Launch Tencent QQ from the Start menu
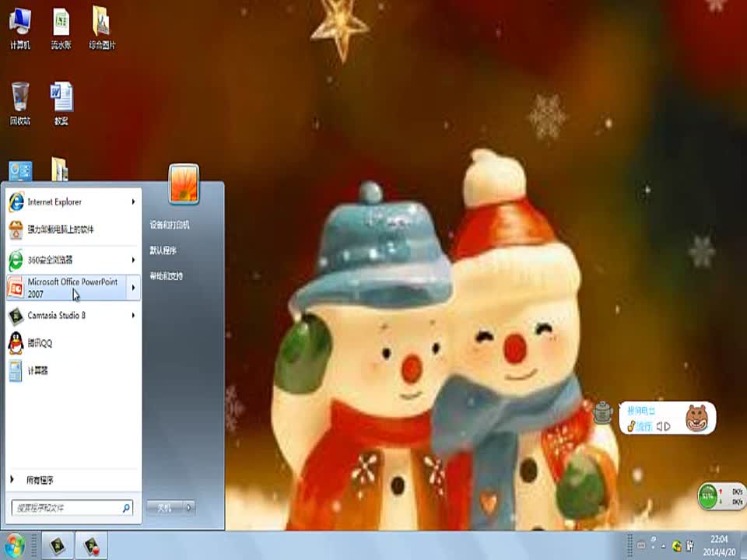 click(39, 343)
